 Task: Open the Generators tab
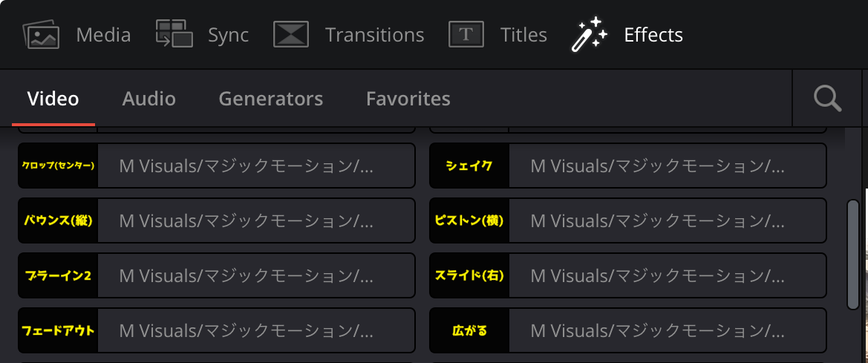271,99
